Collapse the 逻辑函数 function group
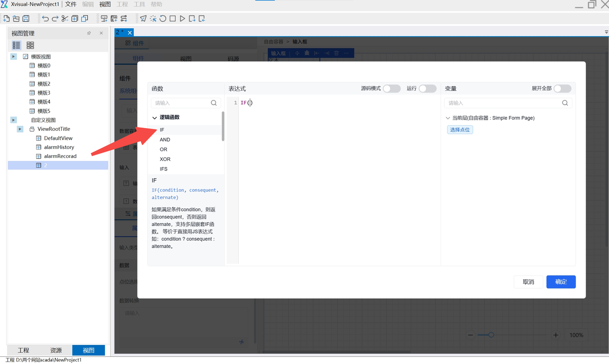 click(x=155, y=118)
